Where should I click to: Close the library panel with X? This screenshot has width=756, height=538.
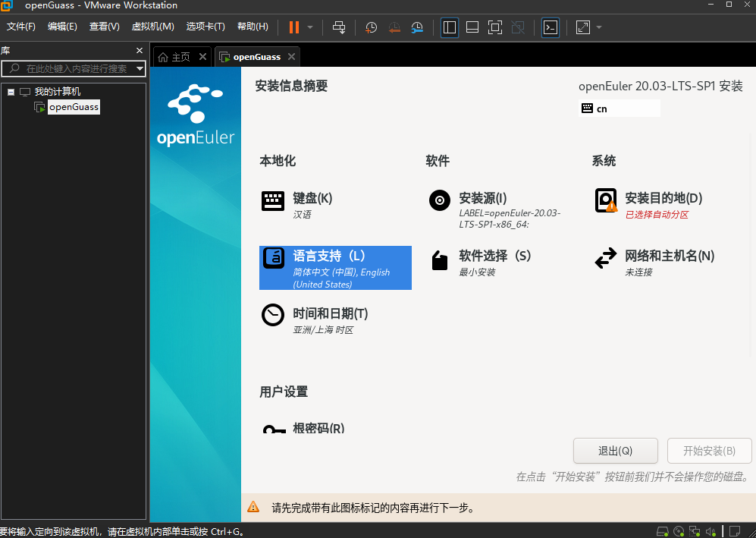140,50
